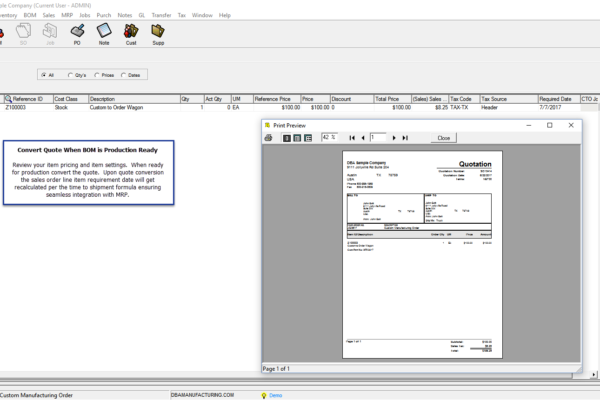600x400 pixels.
Task: Click the Reference ID column header
Action: coord(28,99)
